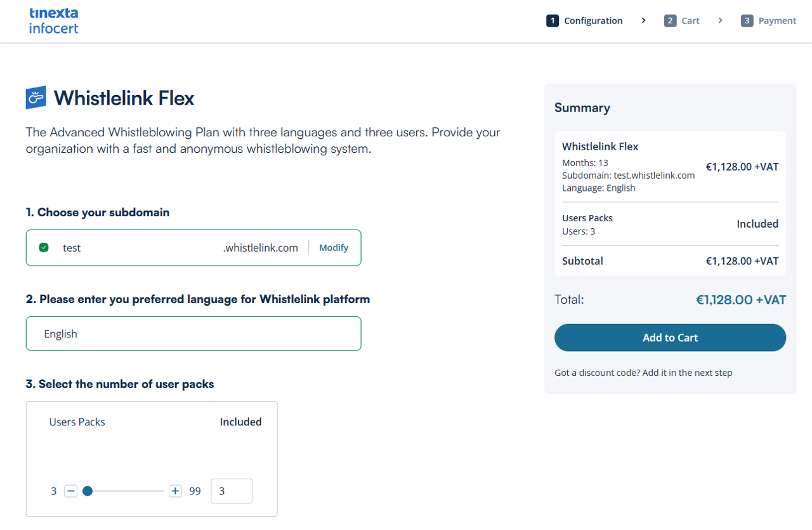The height and width of the screenshot is (530, 812).
Task: Click the chevron after Cart step
Action: (x=720, y=21)
